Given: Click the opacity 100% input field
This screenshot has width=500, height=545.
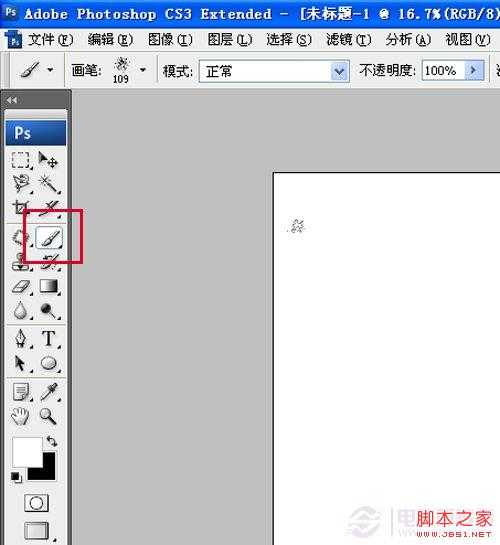Looking at the screenshot, I should (443, 71).
